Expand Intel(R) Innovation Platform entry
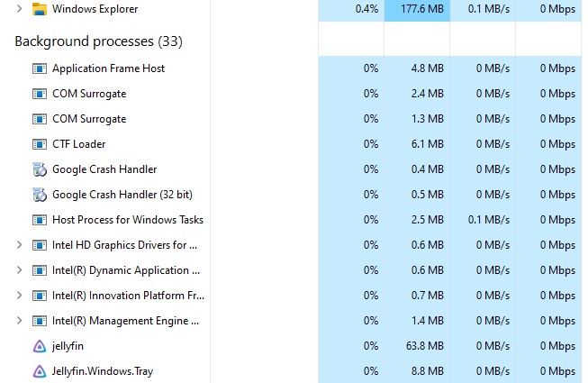 [x=19, y=296]
